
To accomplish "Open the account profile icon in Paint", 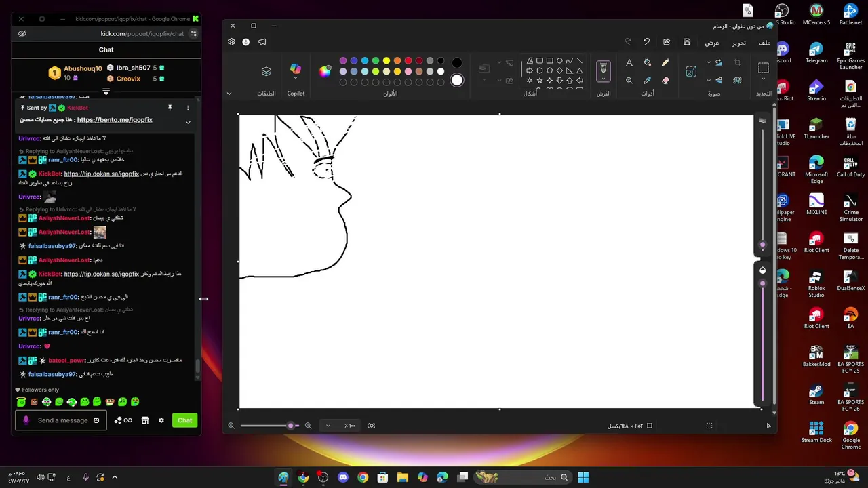I will pyautogui.click(x=245, y=42).
